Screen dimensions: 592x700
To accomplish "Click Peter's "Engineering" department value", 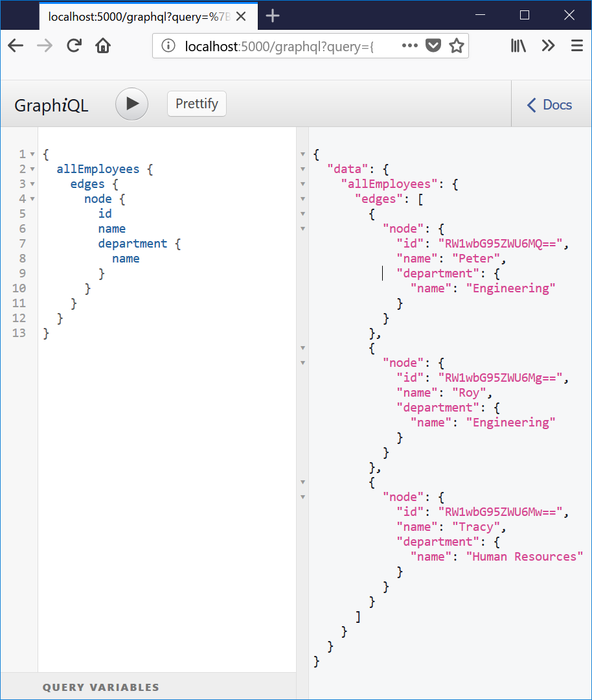I will (x=511, y=288).
